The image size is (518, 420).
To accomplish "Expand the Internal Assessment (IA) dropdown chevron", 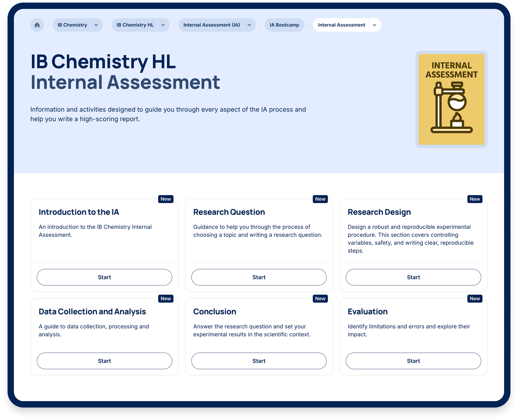I will click(249, 25).
